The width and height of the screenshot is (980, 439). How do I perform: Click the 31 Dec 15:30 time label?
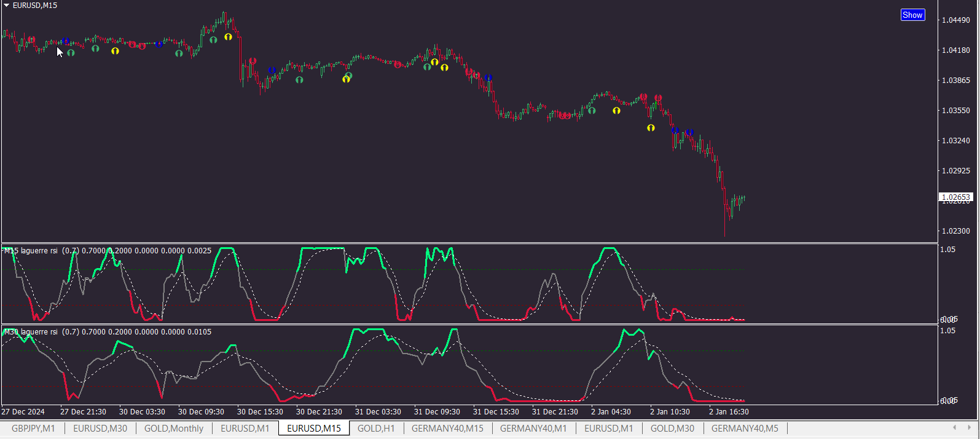(496, 412)
